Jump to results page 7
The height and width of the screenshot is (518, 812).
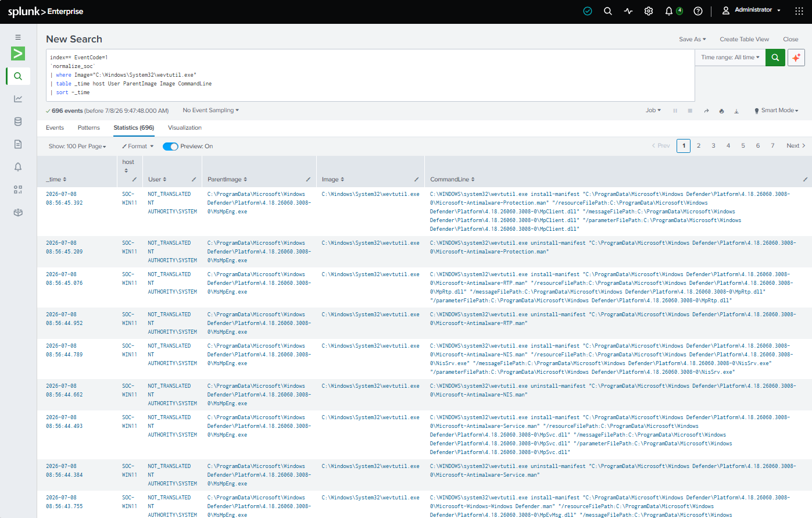772,146
